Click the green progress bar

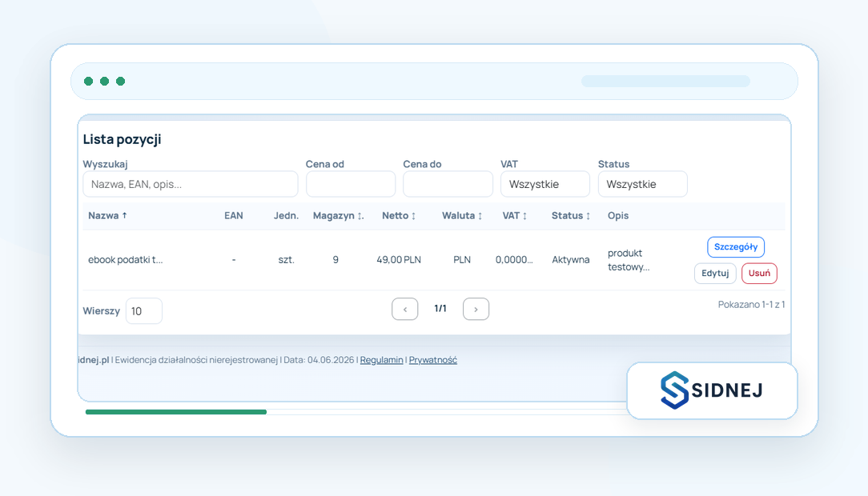(x=176, y=412)
